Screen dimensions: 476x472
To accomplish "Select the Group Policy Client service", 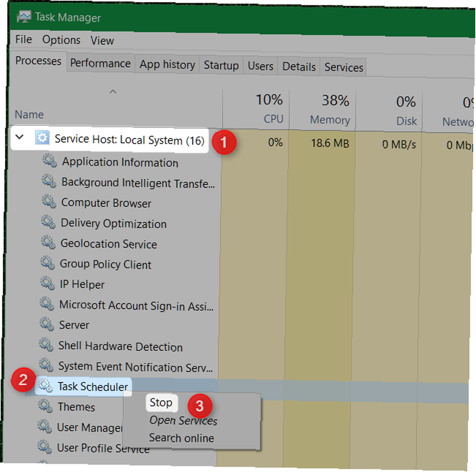I will click(105, 264).
